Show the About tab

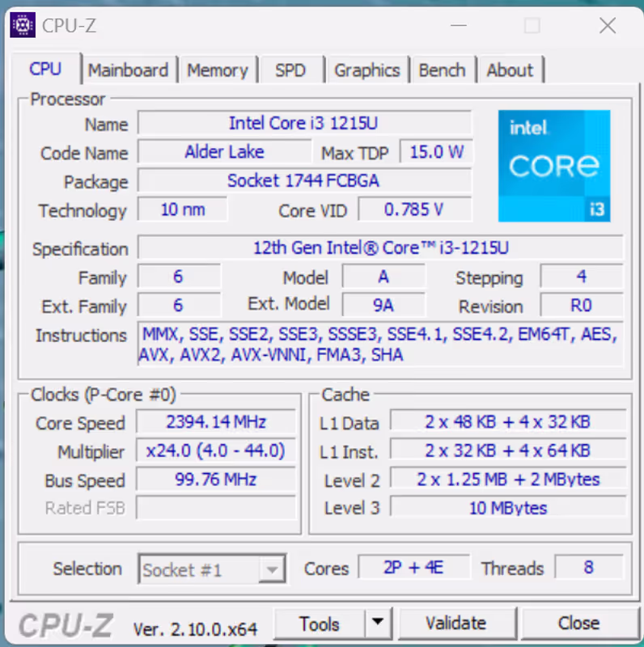click(x=510, y=70)
